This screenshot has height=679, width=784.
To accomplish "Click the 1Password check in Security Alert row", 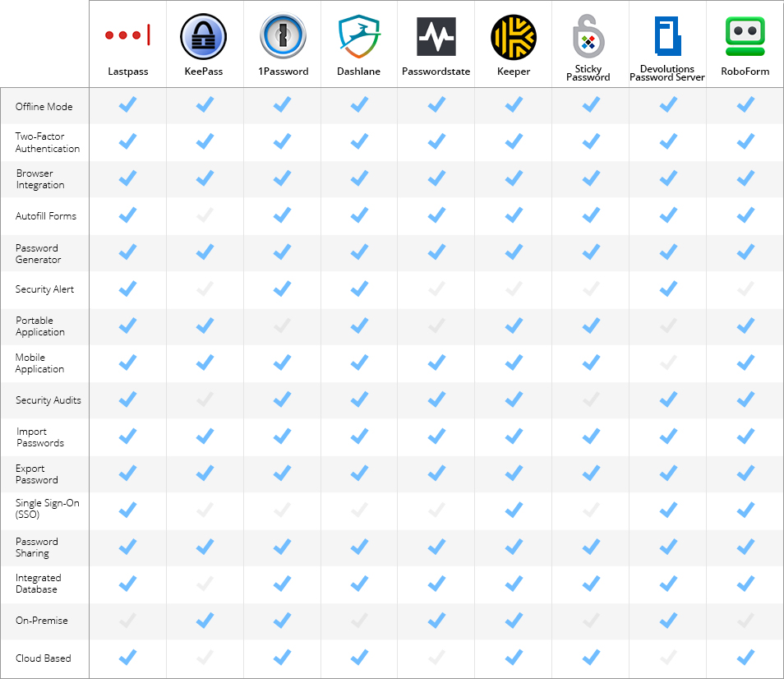I will point(283,289).
